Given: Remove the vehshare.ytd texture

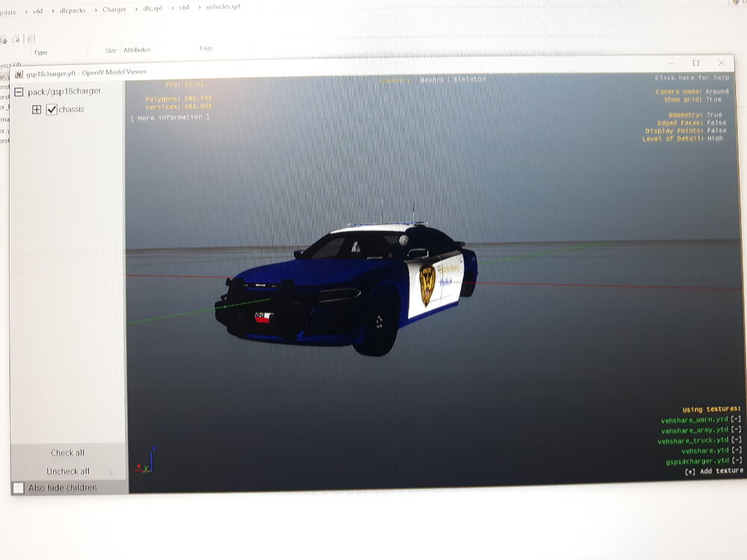Looking at the screenshot, I should (737, 451).
